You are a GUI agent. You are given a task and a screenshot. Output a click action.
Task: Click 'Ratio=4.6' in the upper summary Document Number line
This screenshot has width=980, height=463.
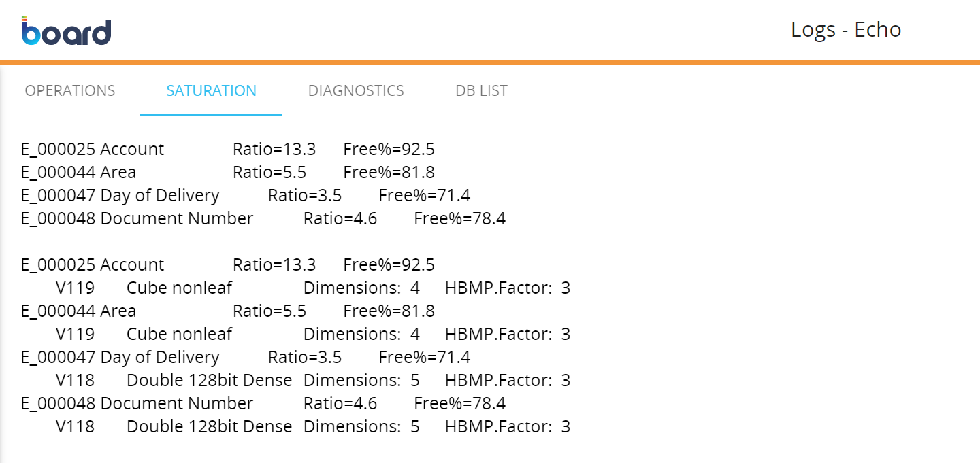[340, 219]
